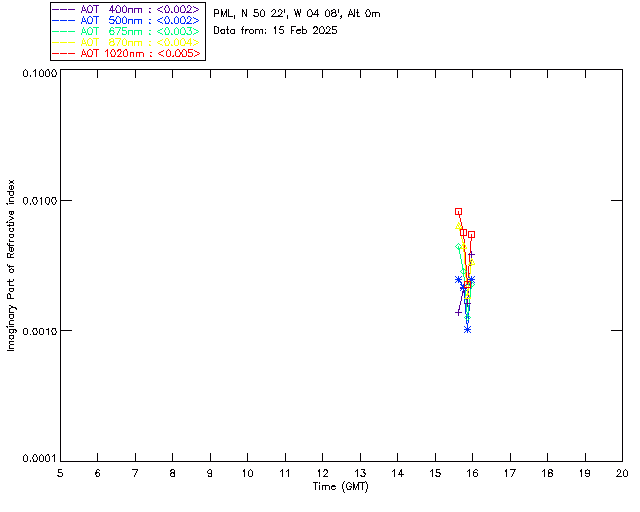Select the 'Data from: 15 Feb 2025' text

coord(276,31)
